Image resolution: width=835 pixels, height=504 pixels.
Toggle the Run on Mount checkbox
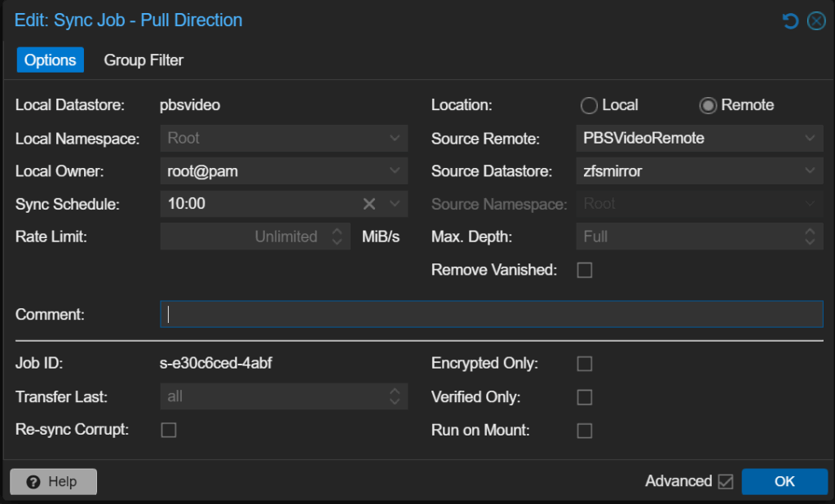(x=585, y=431)
